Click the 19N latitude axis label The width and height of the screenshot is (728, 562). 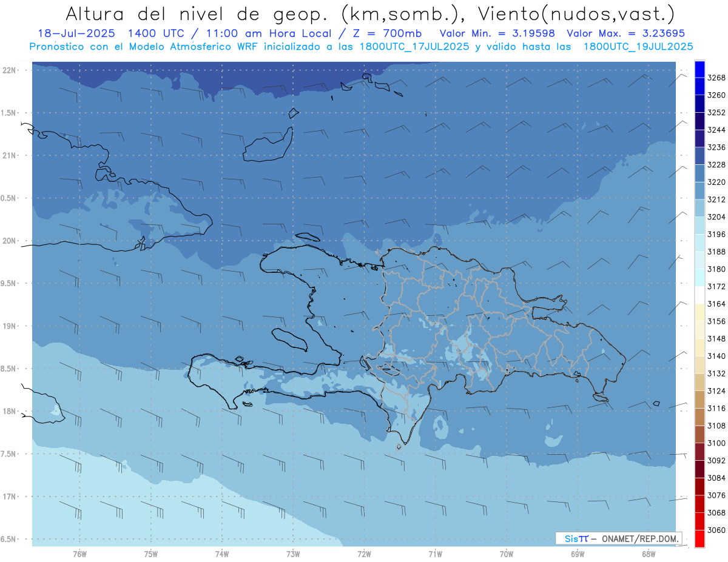coord(8,326)
